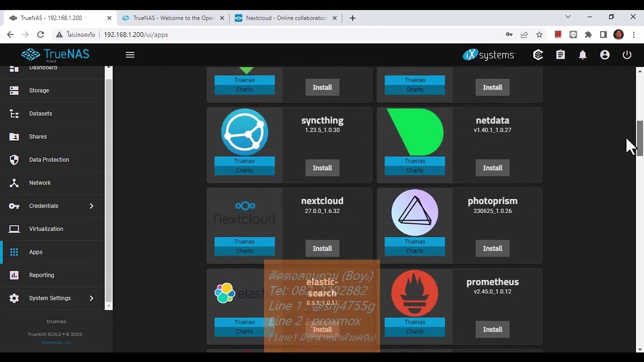
Task: Bookmark this page with star icon
Action: 539,35
